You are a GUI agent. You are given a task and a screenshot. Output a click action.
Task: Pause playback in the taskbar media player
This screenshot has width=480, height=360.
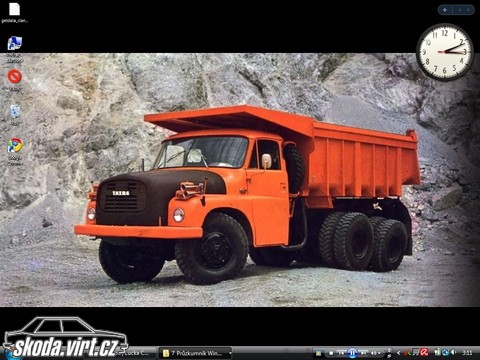point(352,353)
